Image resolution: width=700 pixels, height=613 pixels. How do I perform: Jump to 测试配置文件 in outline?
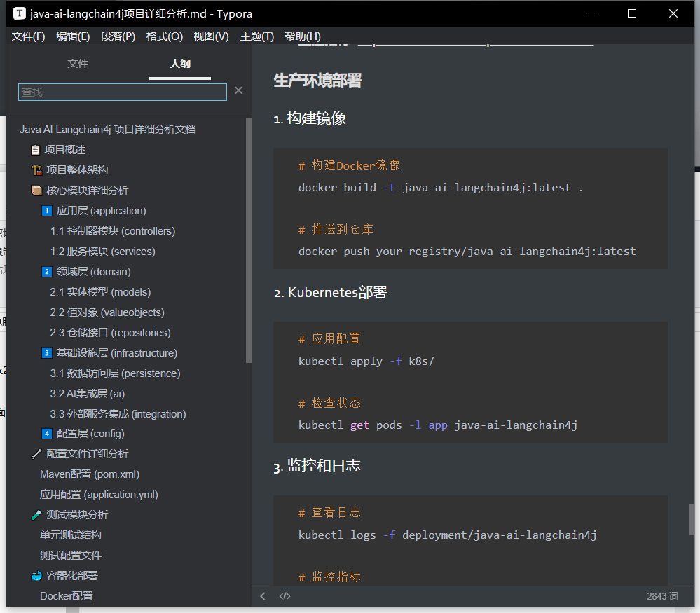(x=71, y=556)
